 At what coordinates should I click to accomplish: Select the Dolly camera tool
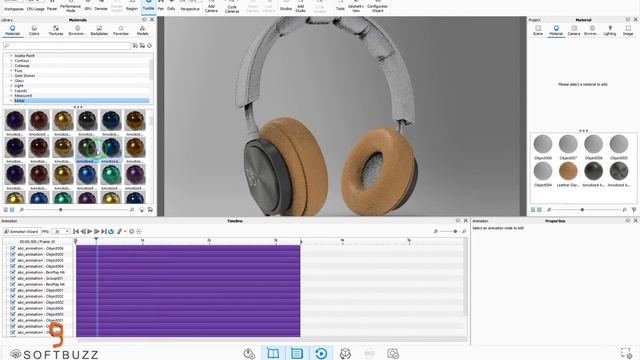click(x=171, y=6)
